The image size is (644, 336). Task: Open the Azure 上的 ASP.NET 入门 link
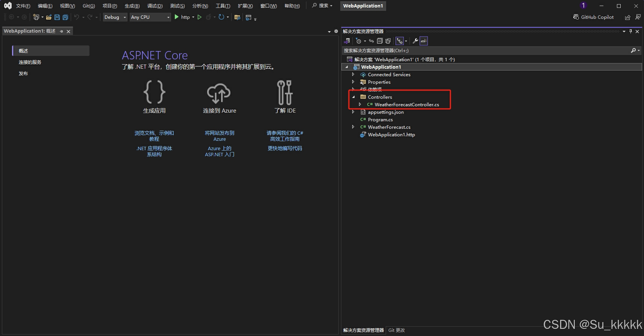click(x=220, y=151)
